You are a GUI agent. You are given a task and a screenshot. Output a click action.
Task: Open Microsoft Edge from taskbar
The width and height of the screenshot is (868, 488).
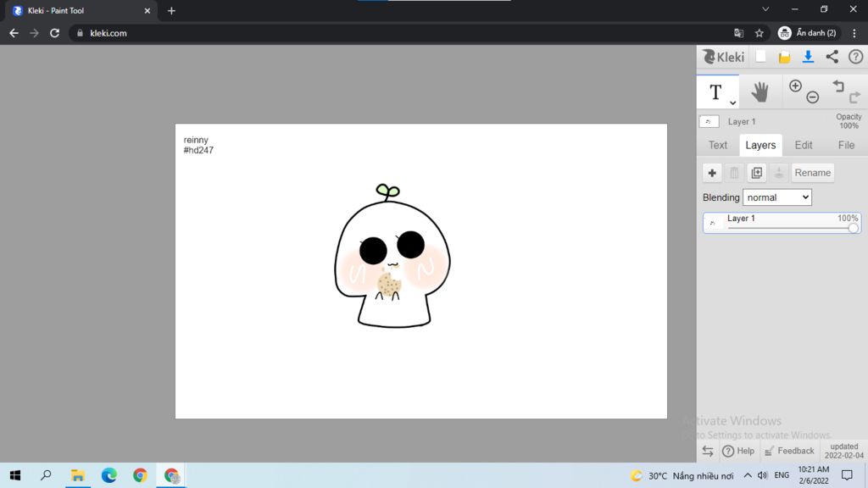coord(109,475)
